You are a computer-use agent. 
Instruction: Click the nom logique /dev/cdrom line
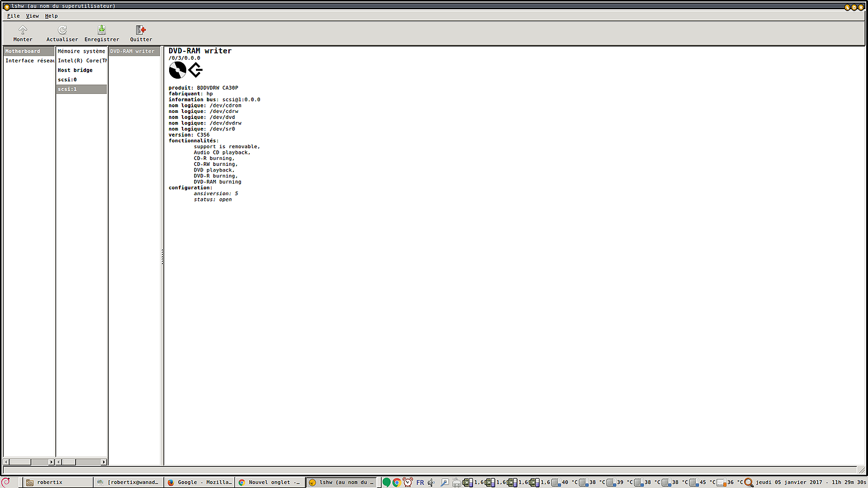click(204, 106)
